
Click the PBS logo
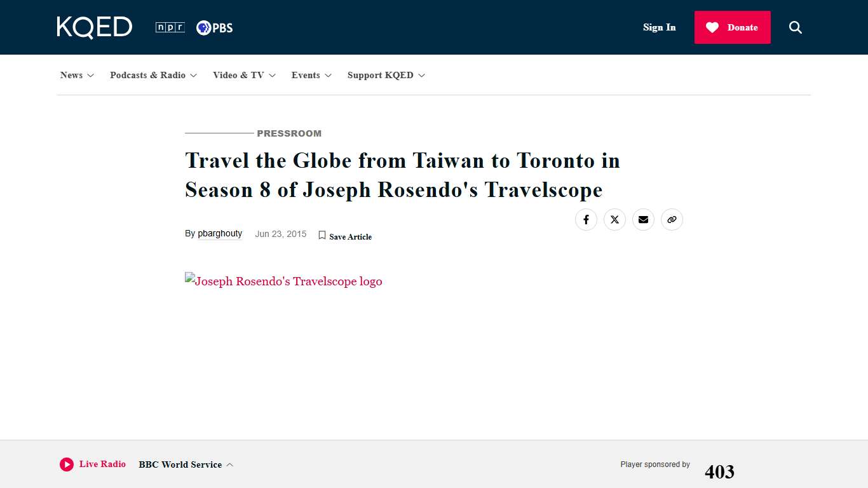pos(214,27)
